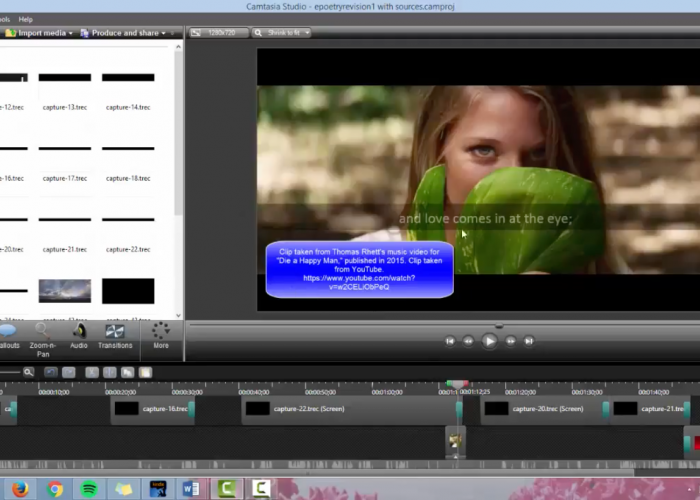Select capture-22.trec (Screen) clip on timeline
700x500 pixels.
click(x=352, y=409)
